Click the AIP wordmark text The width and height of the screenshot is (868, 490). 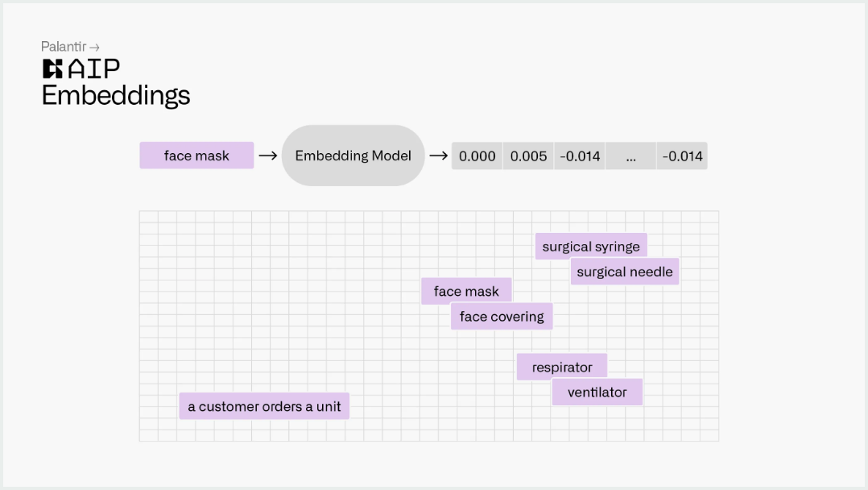click(93, 69)
